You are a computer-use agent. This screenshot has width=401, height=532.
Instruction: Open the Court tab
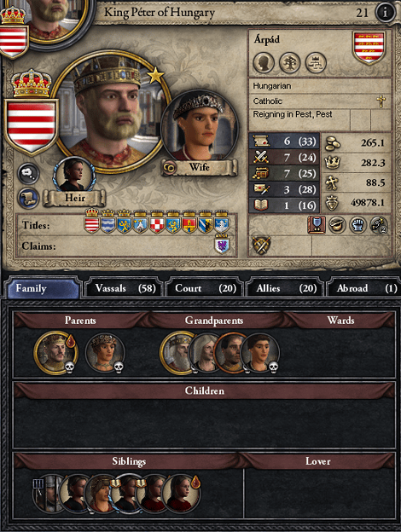tap(203, 288)
